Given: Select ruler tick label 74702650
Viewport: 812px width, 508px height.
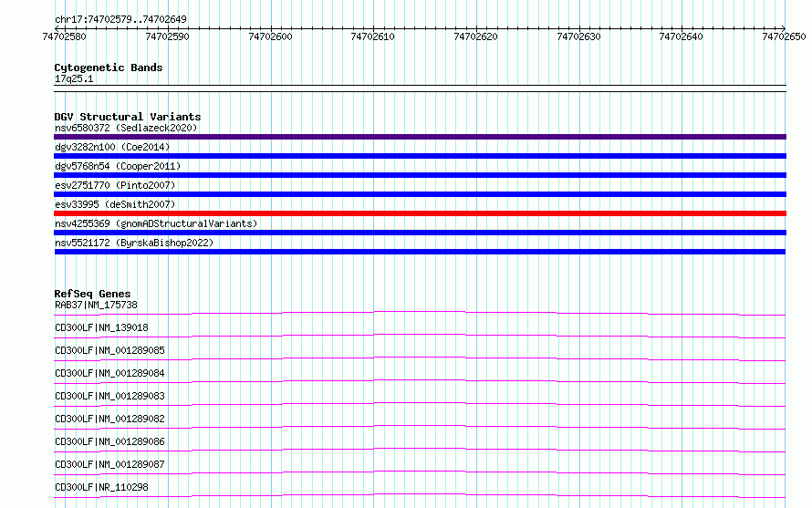Looking at the screenshot, I should click(x=784, y=36).
